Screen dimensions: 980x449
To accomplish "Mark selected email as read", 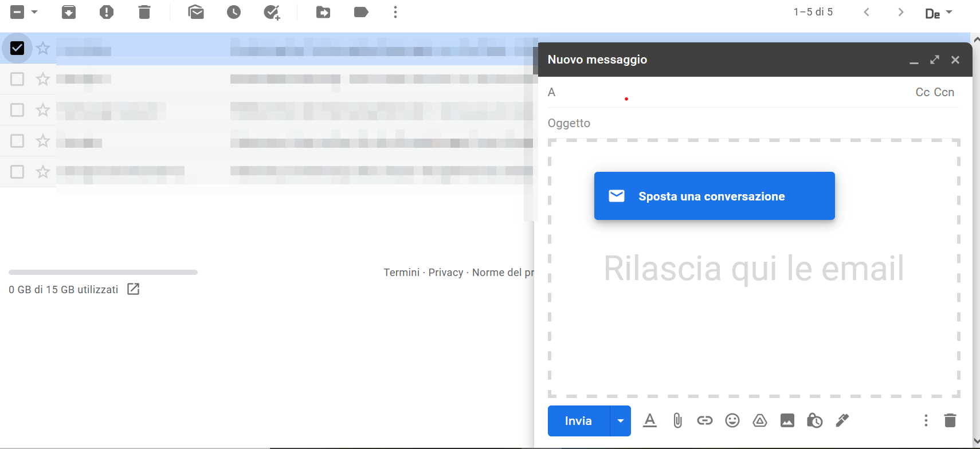I will pos(196,12).
